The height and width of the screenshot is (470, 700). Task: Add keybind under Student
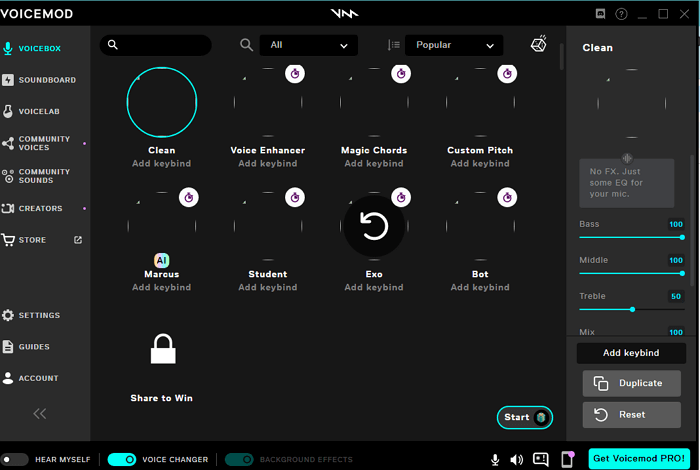[x=268, y=287]
